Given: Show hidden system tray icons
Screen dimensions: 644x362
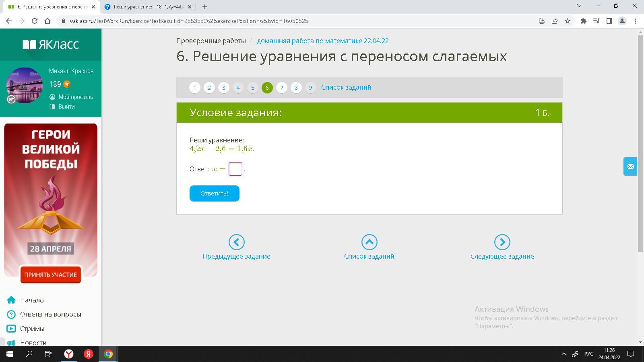Looking at the screenshot, I should click(x=563, y=354).
